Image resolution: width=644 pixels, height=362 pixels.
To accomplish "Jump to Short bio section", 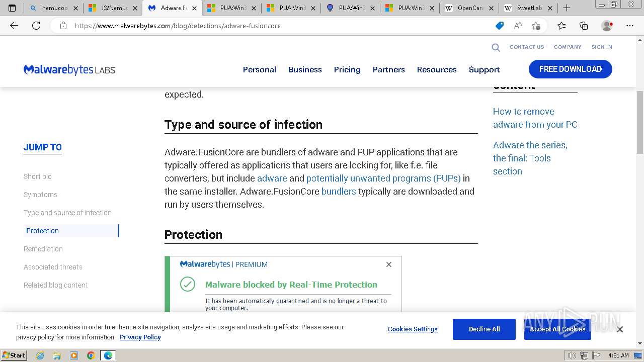I will [x=38, y=176].
